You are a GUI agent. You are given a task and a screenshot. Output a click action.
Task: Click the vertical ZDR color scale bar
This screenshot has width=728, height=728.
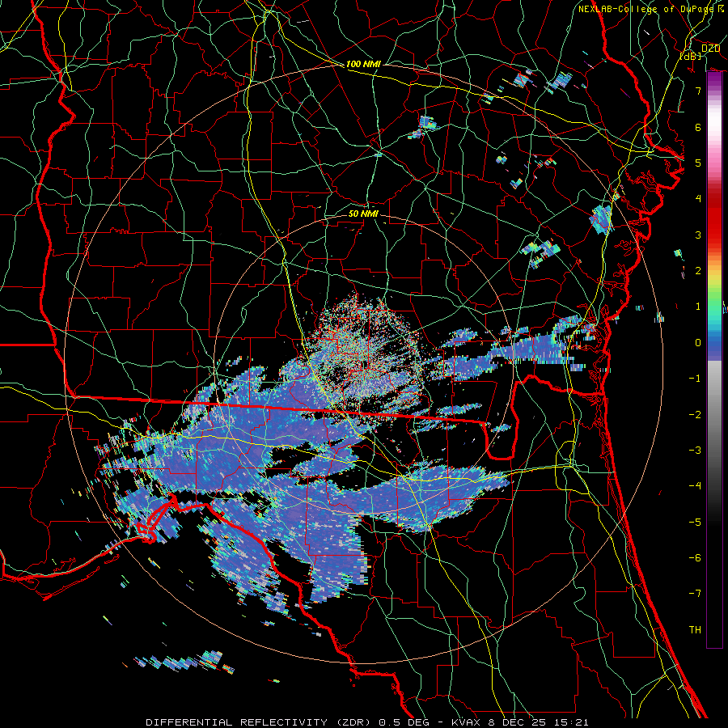(x=714, y=360)
